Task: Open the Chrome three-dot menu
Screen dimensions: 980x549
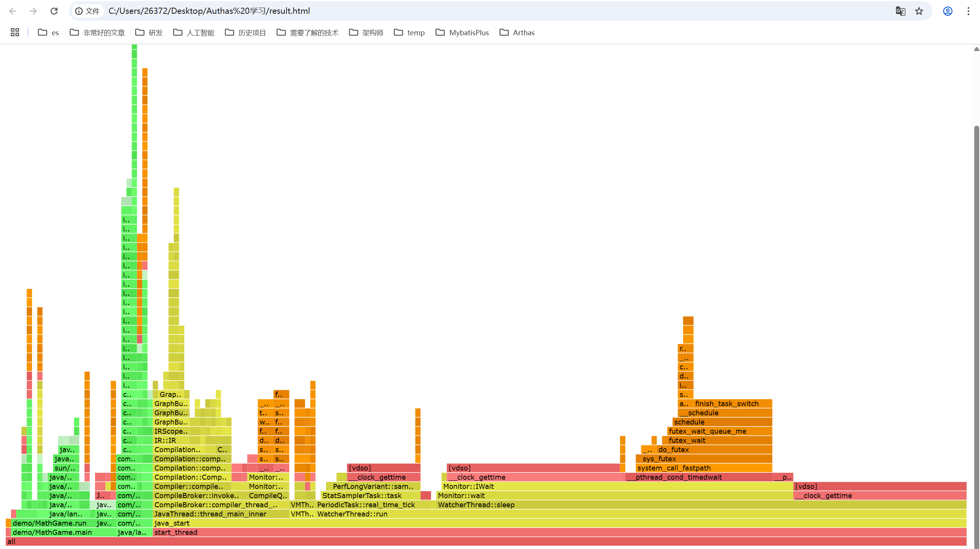Action: (969, 11)
